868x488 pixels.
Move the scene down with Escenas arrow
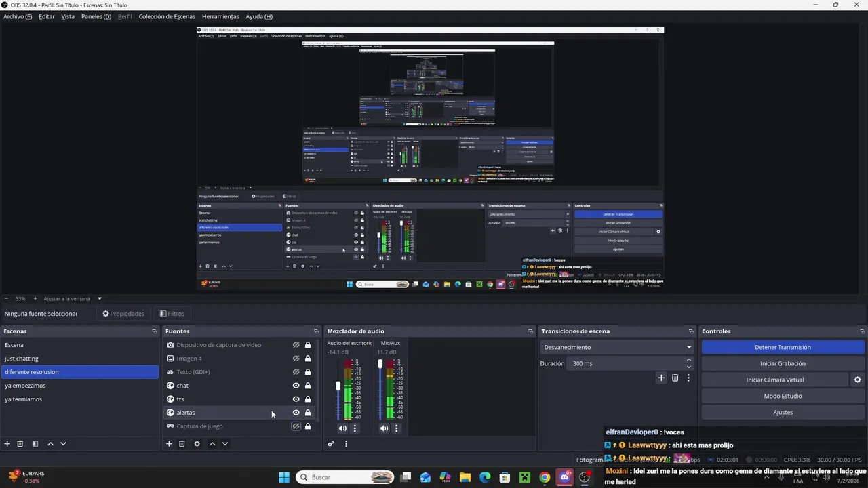(x=63, y=444)
